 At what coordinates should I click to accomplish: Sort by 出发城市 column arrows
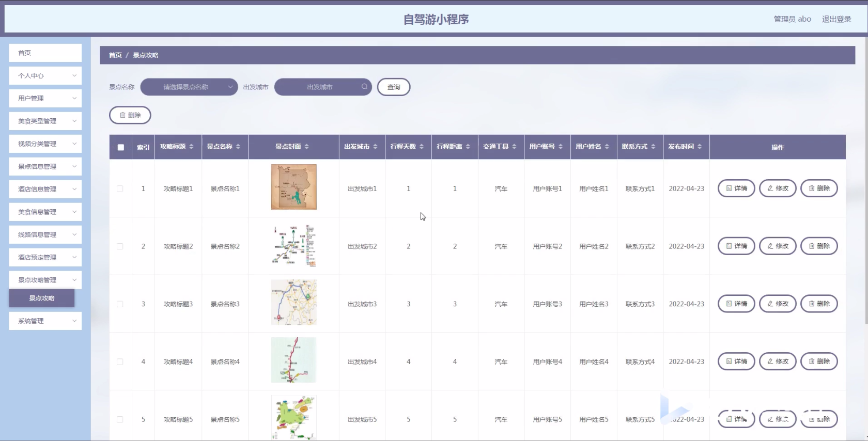(375, 147)
